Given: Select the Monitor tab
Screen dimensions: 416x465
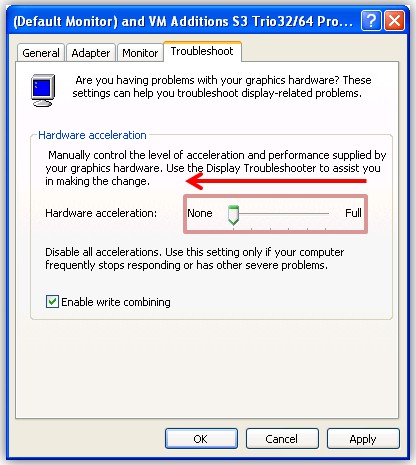Looking at the screenshot, I should pos(140,53).
